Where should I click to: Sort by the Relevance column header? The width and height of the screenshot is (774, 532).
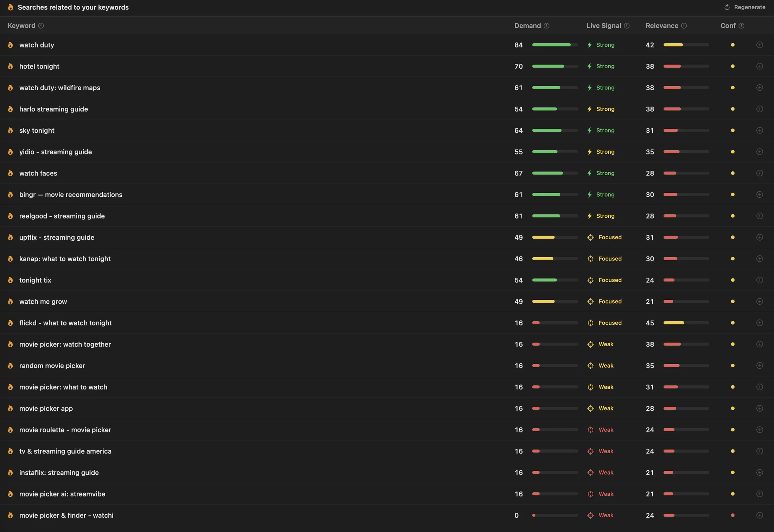pos(662,26)
